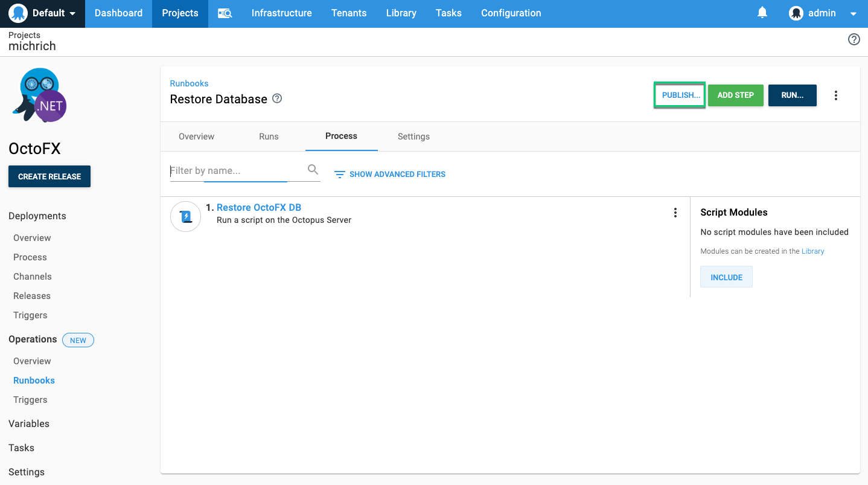Screen dimensions: 868x485
Task: Open help via the question mark icon top right
Action: tap(854, 39)
